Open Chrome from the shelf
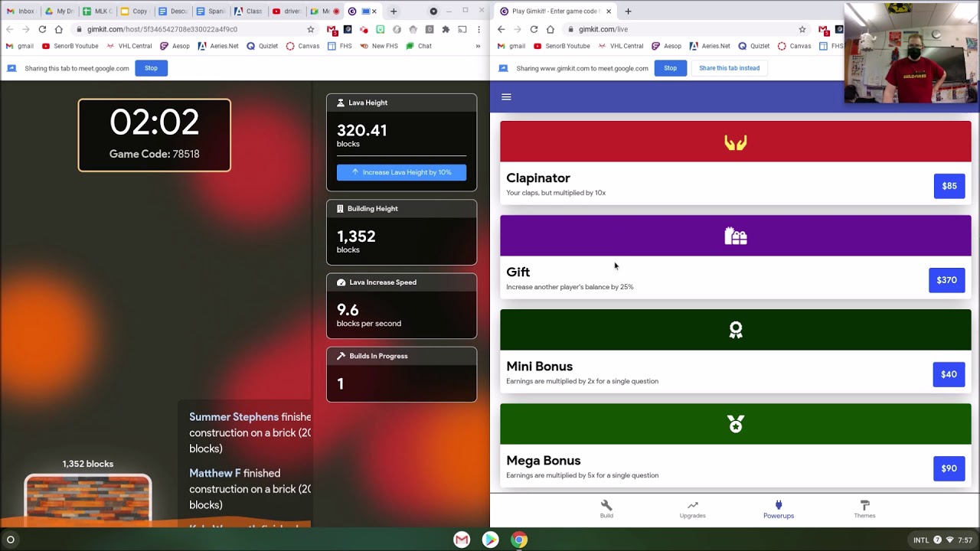The image size is (980, 551). coord(519,540)
